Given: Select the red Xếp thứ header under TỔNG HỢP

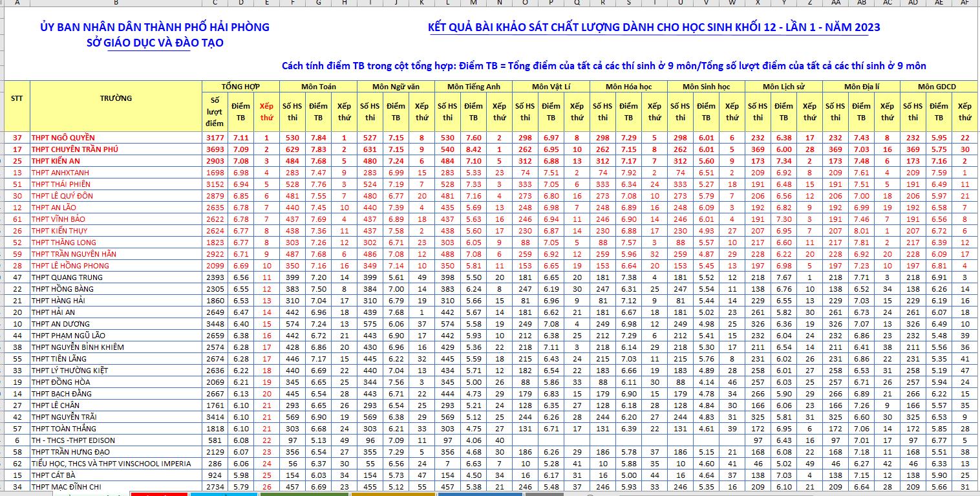Looking at the screenshot, I should [266, 111].
